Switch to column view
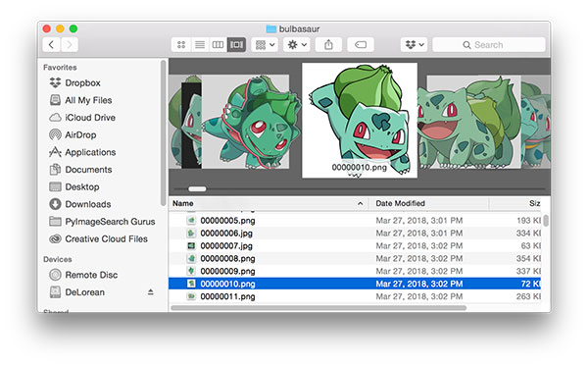The width and height of the screenshot is (588, 366). (218, 45)
